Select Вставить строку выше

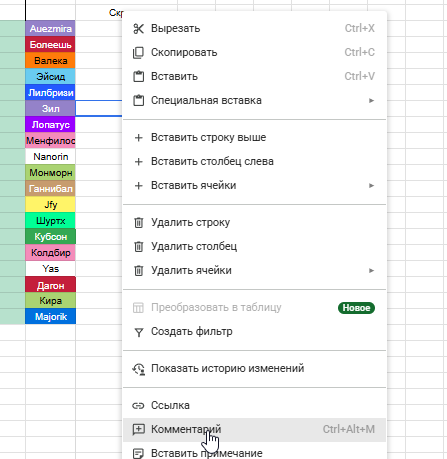click(254, 137)
